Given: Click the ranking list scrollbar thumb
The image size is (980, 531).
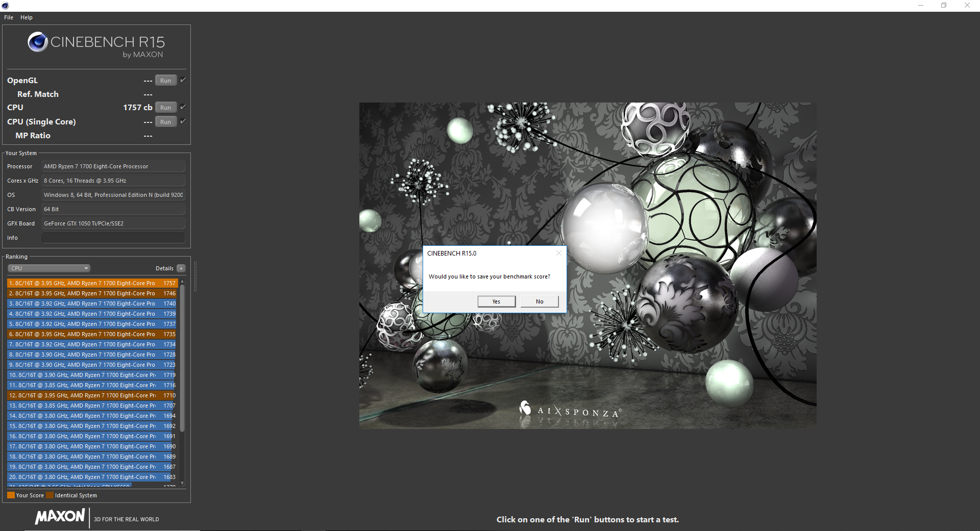Looking at the screenshot, I should (x=182, y=358).
